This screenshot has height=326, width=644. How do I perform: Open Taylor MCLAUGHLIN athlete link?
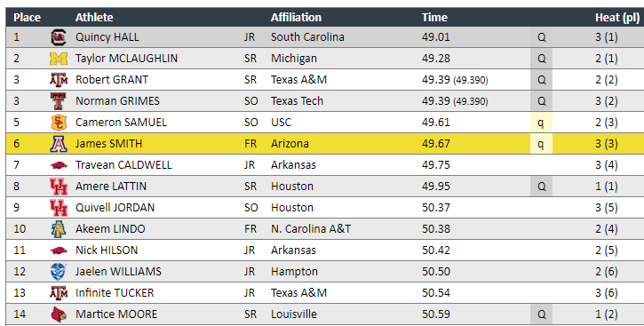pyautogui.click(x=126, y=59)
